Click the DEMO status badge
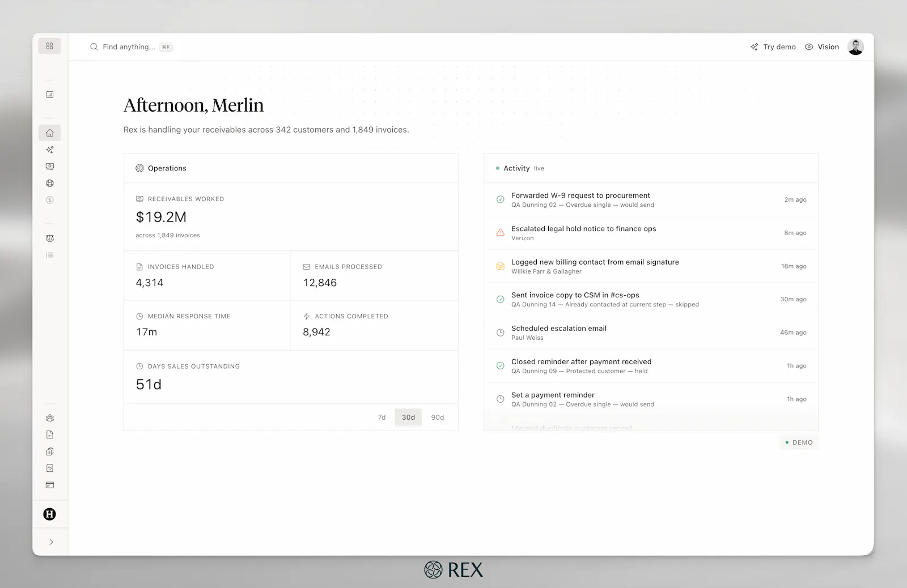The width and height of the screenshot is (907, 588). [x=799, y=442]
